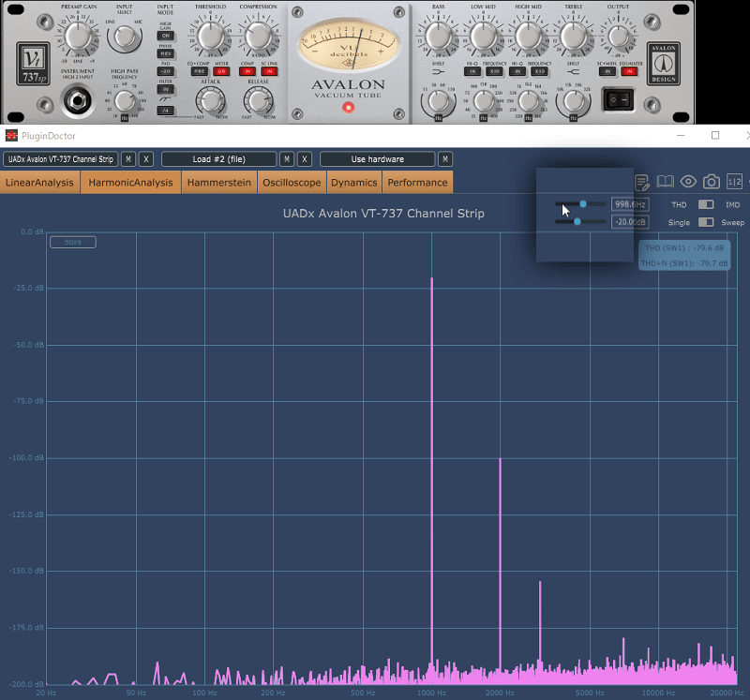
Task: Click the Attack knob
Action: pyautogui.click(x=210, y=101)
